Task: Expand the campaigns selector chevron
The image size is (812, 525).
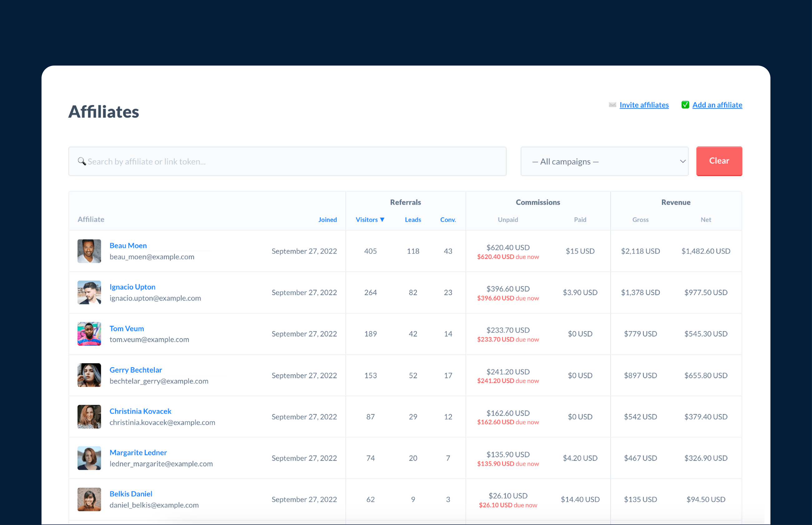Action: pyautogui.click(x=682, y=161)
